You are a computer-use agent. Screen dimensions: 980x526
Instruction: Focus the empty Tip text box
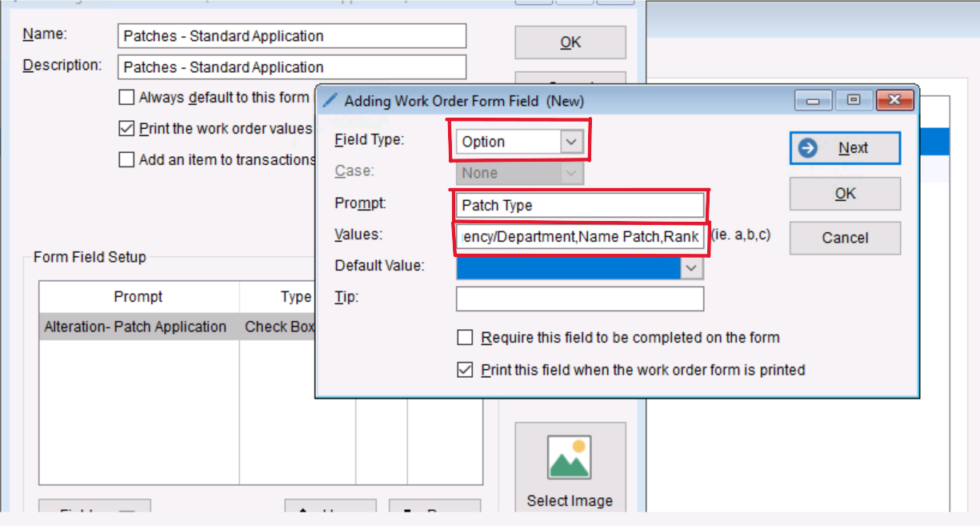[x=579, y=299]
